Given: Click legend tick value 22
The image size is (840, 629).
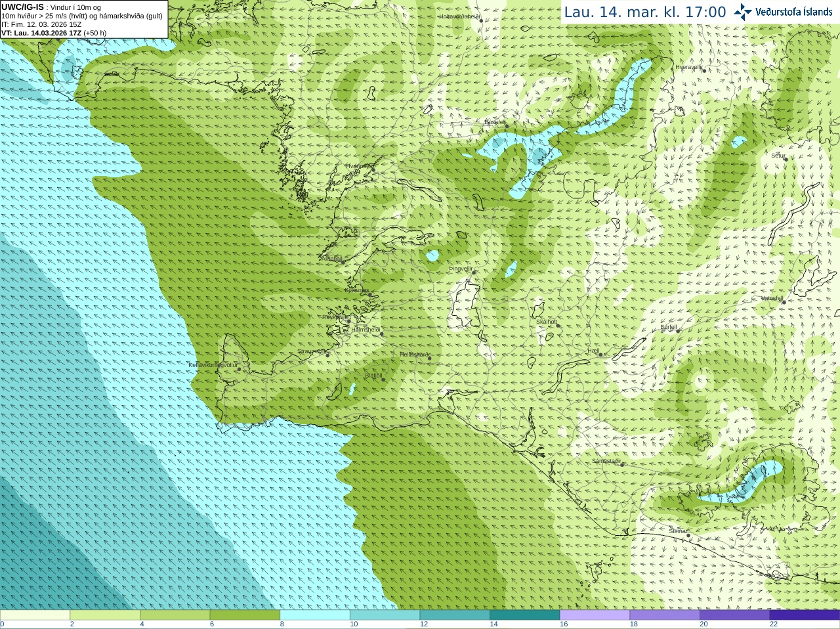Looking at the screenshot, I should (774, 624).
